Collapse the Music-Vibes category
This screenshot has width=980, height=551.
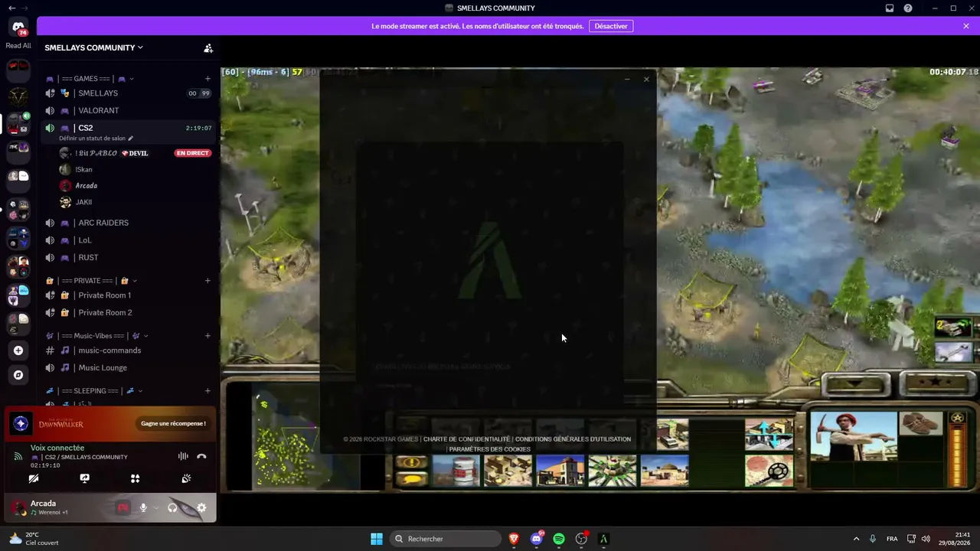[97, 336]
